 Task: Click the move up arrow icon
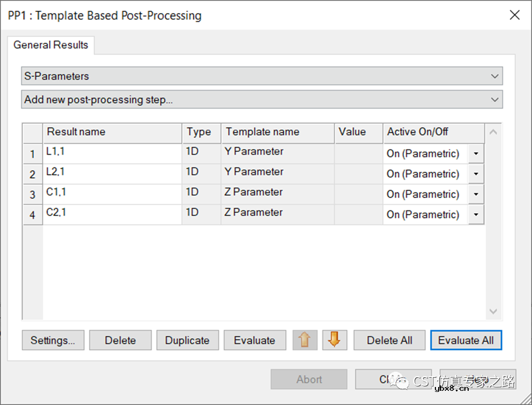(x=305, y=340)
